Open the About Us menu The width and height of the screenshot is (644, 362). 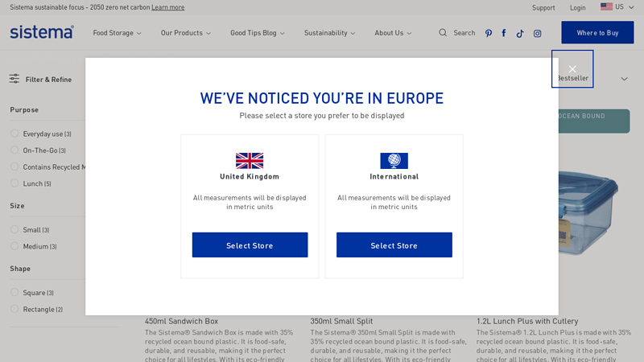393,33
